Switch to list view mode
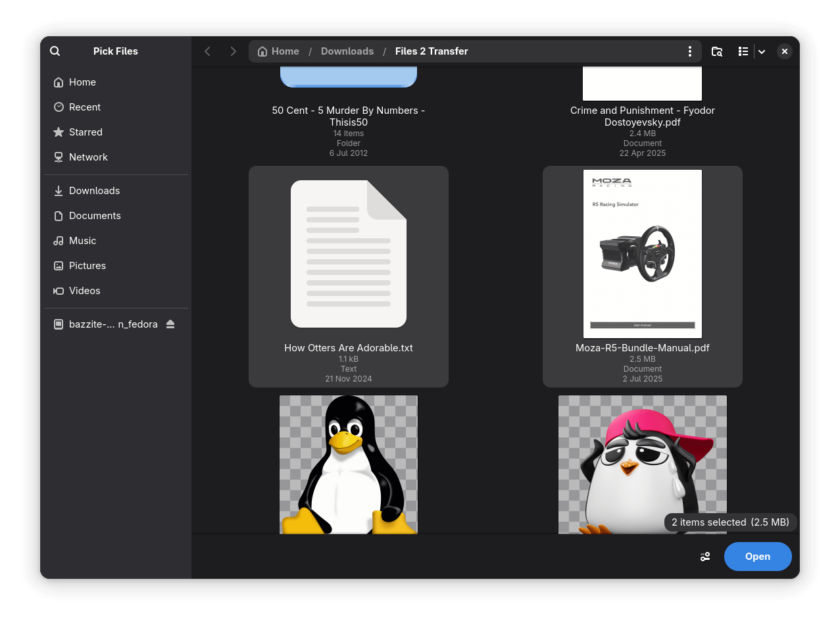 click(743, 51)
